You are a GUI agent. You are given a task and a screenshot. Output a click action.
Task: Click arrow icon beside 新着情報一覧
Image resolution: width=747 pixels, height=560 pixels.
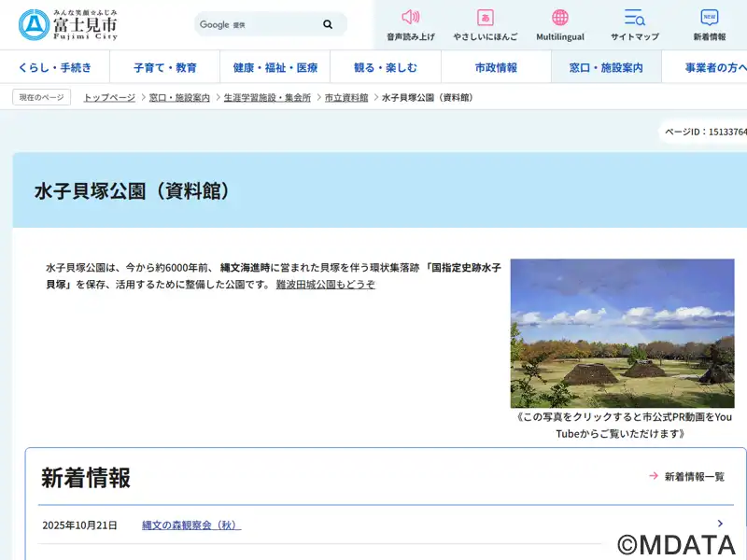[x=654, y=476]
